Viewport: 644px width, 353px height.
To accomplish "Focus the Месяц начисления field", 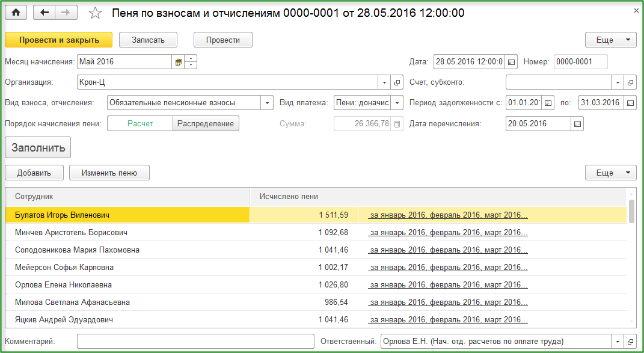I will click(124, 62).
